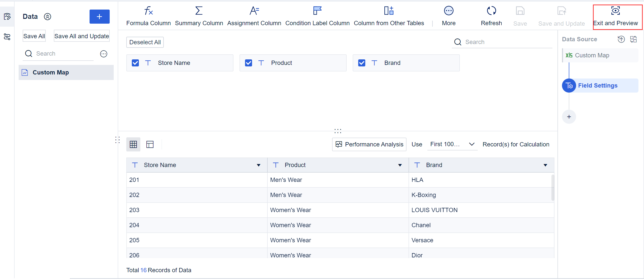Uncheck the Product field checkbox
This screenshot has height=279, width=644.
click(249, 63)
